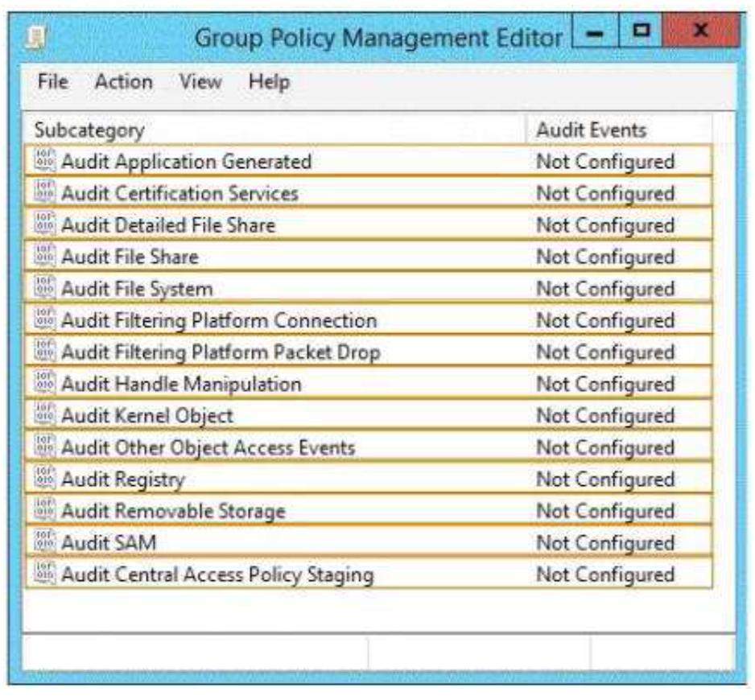Viewport: 755px width, 700px height.
Task: Select the Audit File Share subcategory
Action: tap(130, 257)
